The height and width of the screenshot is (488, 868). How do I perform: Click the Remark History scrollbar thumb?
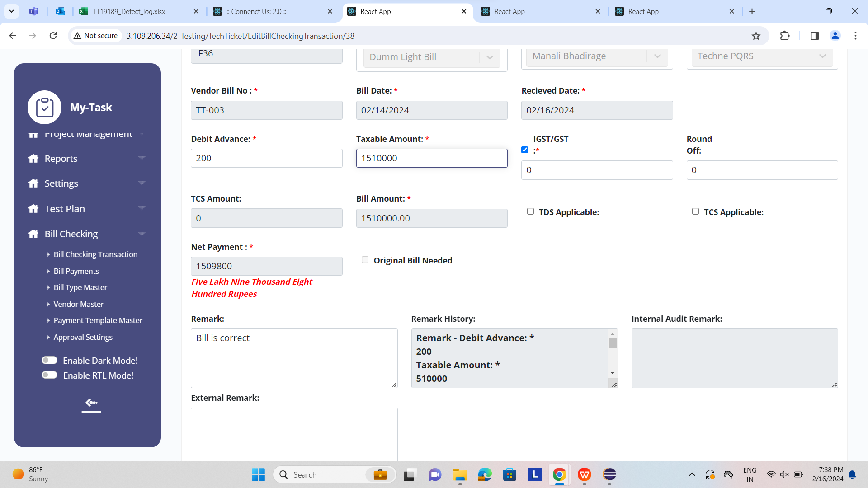[x=613, y=343]
